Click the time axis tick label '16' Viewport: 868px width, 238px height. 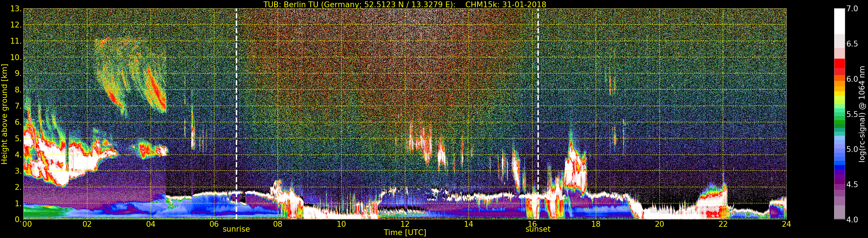[532, 224]
